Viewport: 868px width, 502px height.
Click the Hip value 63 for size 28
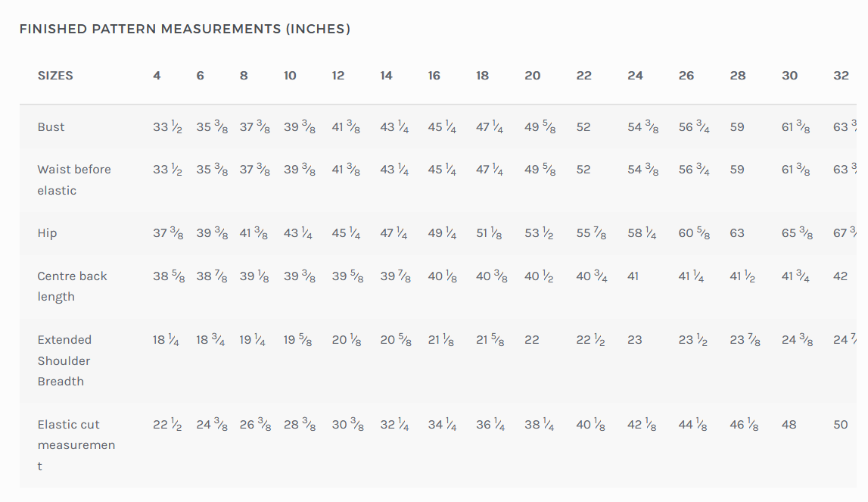pyautogui.click(x=737, y=233)
